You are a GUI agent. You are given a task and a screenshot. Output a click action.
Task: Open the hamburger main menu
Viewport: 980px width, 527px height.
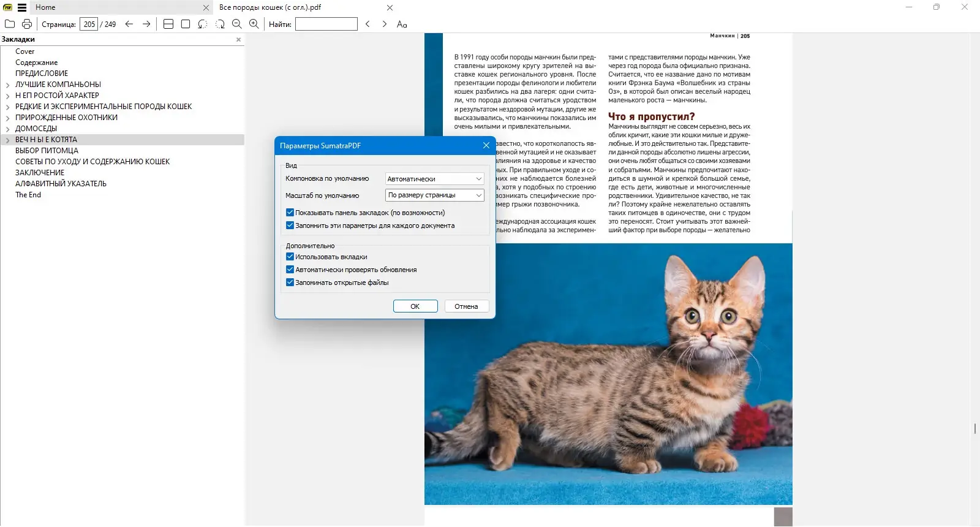[x=22, y=7]
